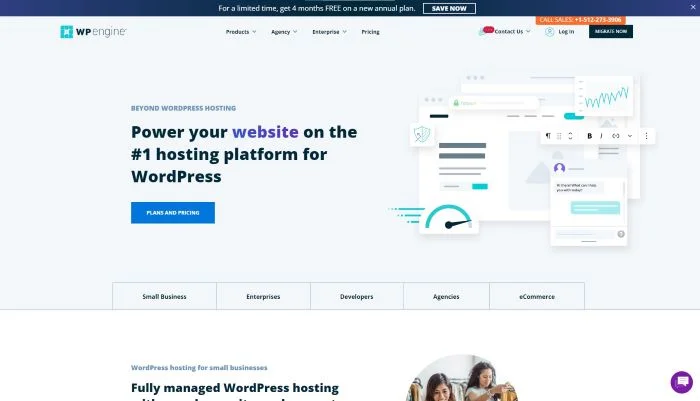Open the Log in link

click(566, 32)
